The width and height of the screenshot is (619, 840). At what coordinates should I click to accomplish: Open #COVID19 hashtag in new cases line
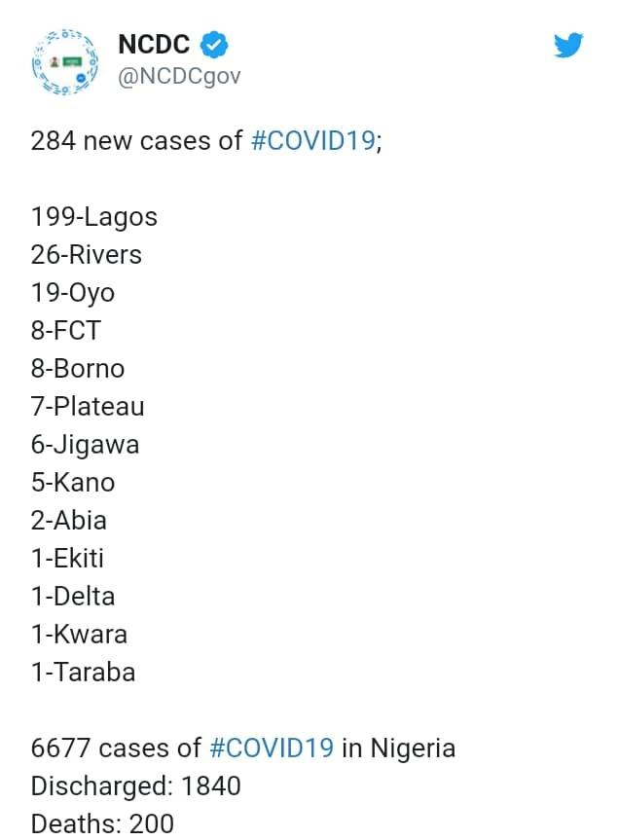click(312, 140)
